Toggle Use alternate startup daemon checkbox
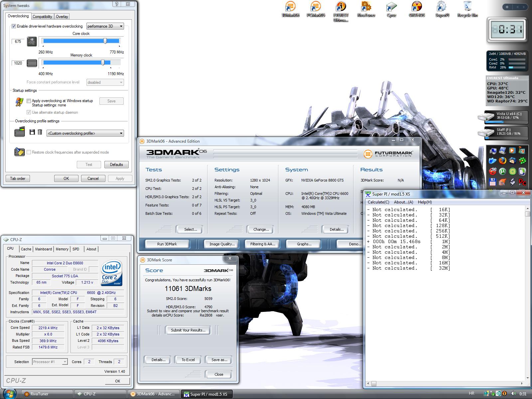 coord(29,112)
